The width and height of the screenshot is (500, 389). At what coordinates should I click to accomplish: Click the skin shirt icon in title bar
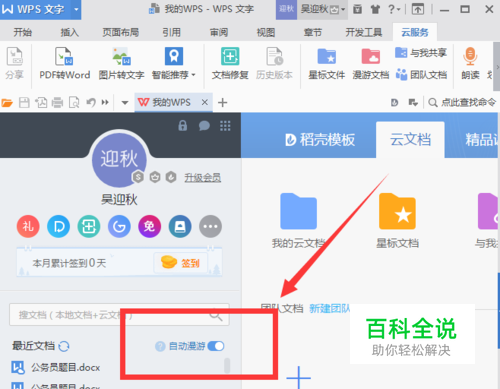click(375, 9)
